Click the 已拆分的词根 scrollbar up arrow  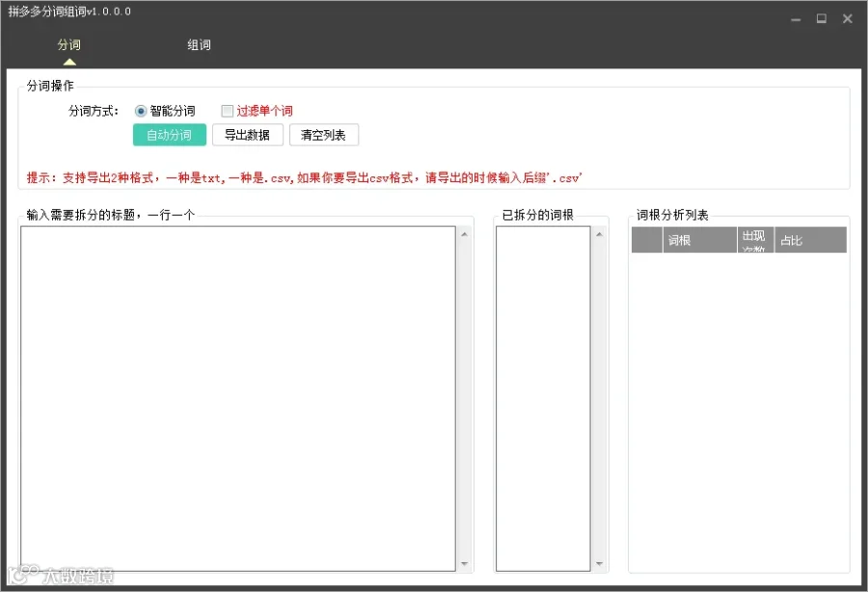click(x=599, y=234)
